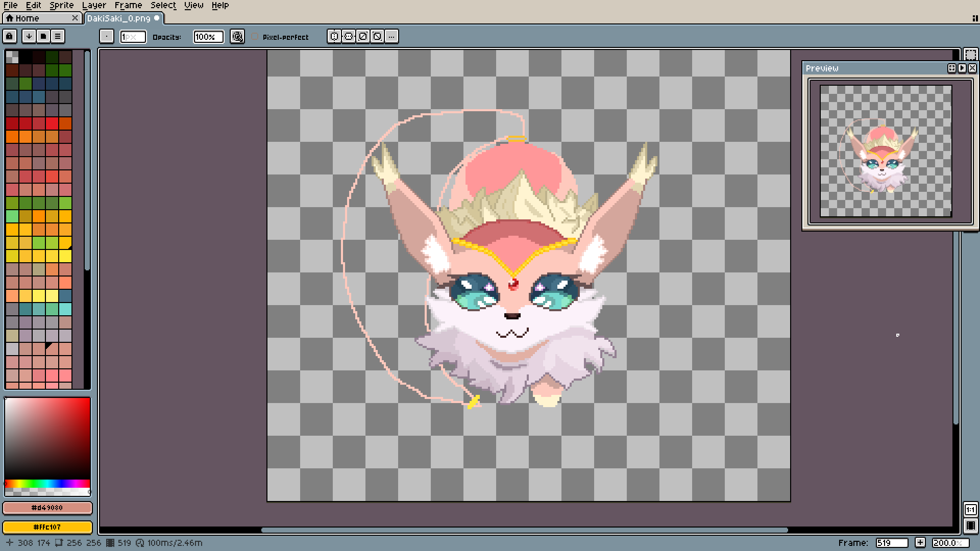Image resolution: width=980 pixels, height=551 pixels.
Task: Click the Opacity 100% input field
Action: tap(208, 37)
